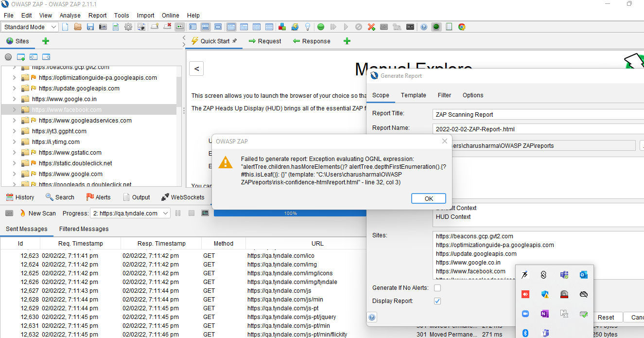Open Outlook from the tray popup
Image resolution: width=644 pixels, height=338 pixels.
[584, 275]
